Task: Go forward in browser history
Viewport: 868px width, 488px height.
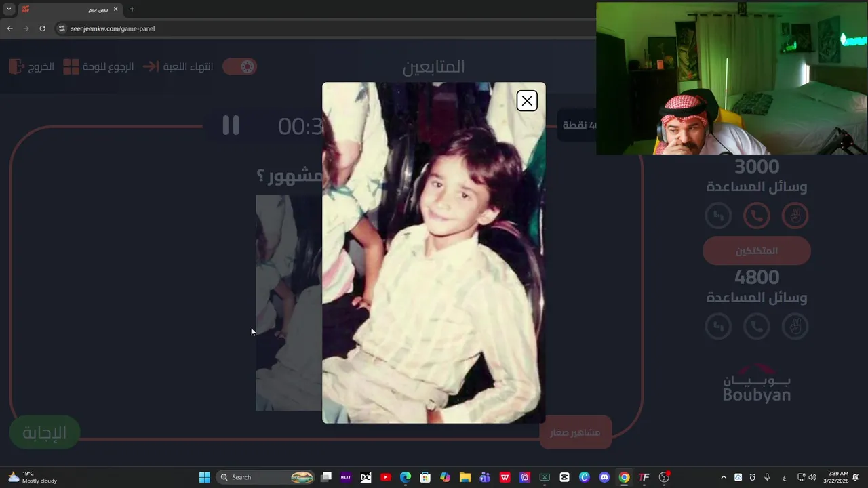Action: point(26,28)
